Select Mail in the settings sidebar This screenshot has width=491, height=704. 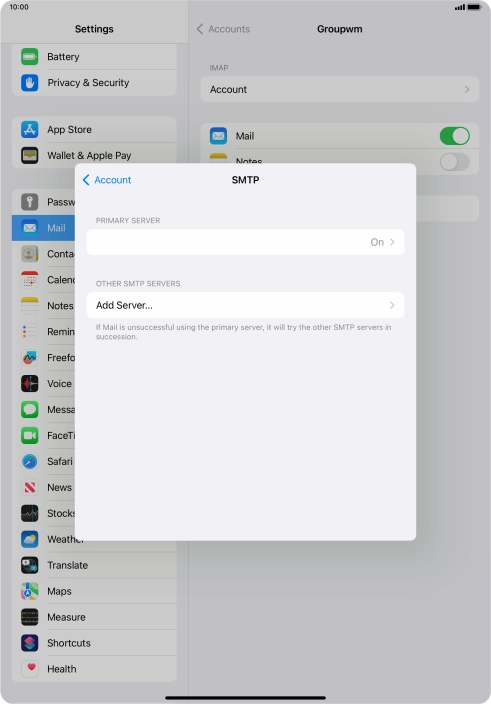[44, 228]
